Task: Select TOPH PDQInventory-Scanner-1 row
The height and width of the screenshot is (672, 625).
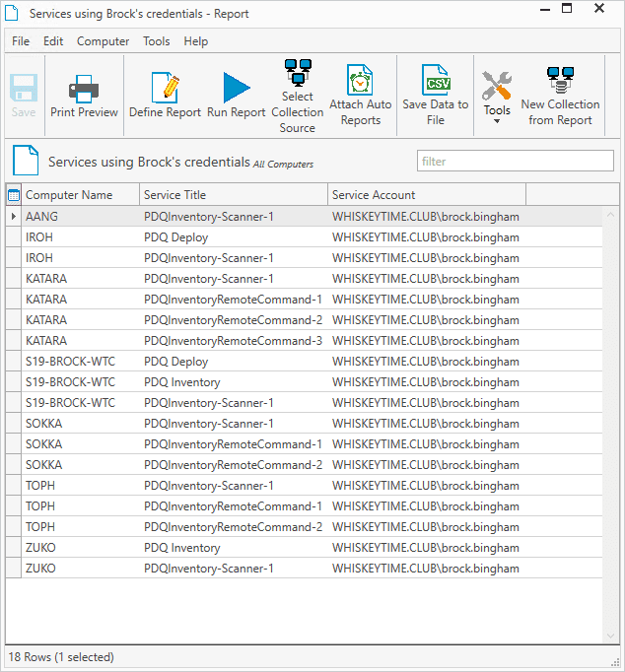Action: (304, 486)
